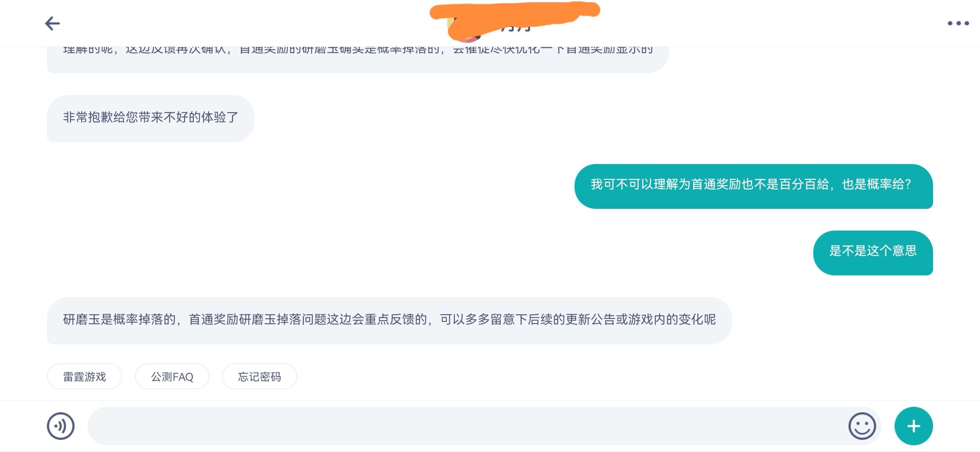Focus the message text input field

click(465, 426)
